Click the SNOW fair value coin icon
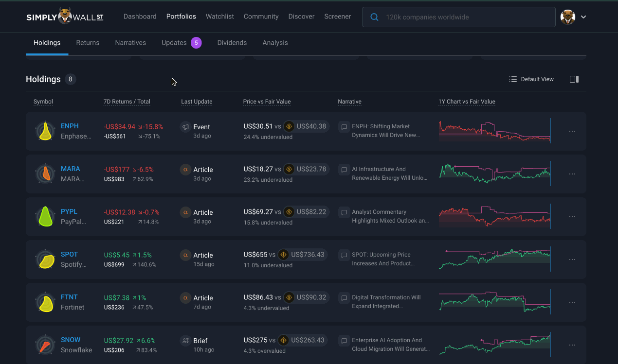Image resolution: width=618 pixels, height=364 pixels. (283, 340)
